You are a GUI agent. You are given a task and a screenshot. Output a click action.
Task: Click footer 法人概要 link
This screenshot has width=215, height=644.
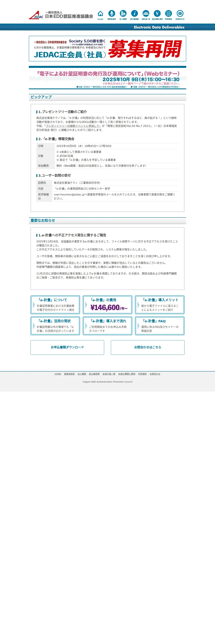tap(82, 374)
